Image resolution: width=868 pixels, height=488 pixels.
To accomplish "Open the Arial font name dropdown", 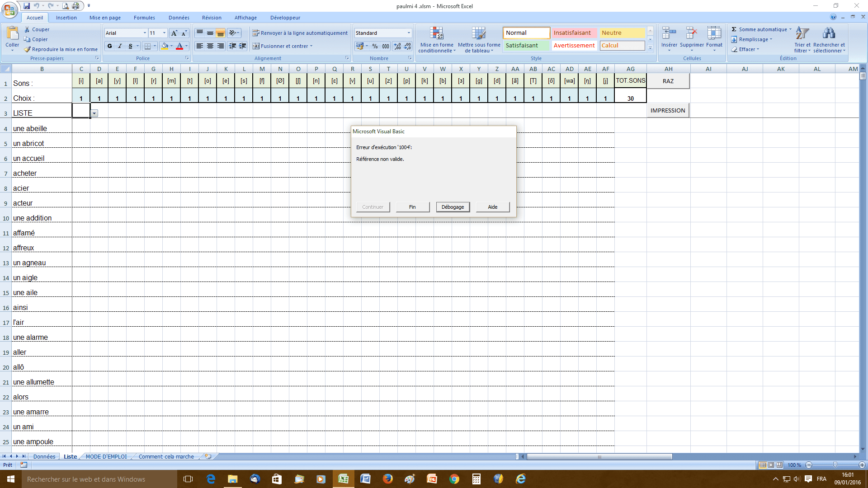I will pyautogui.click(x=145, y=33).
